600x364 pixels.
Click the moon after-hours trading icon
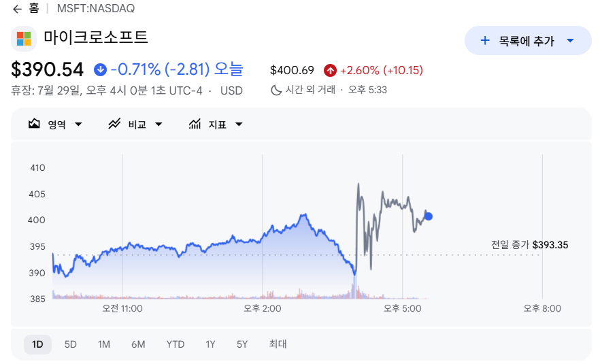(x=276, y=90)
